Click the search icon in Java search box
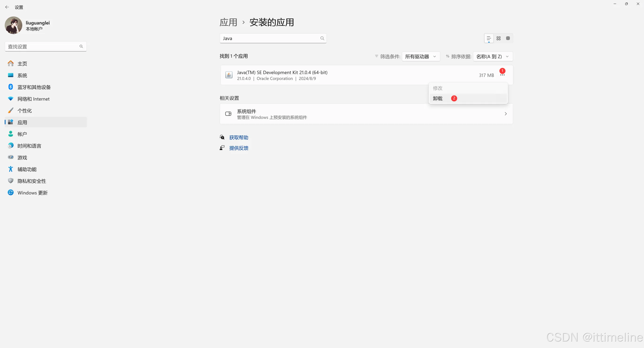Image resolution: width=644 pixels, height=348 pixels. 322,38
